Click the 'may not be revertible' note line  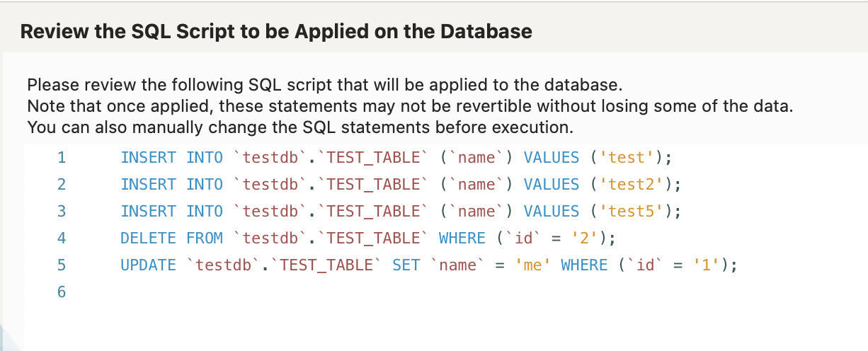tap(409, 107)
